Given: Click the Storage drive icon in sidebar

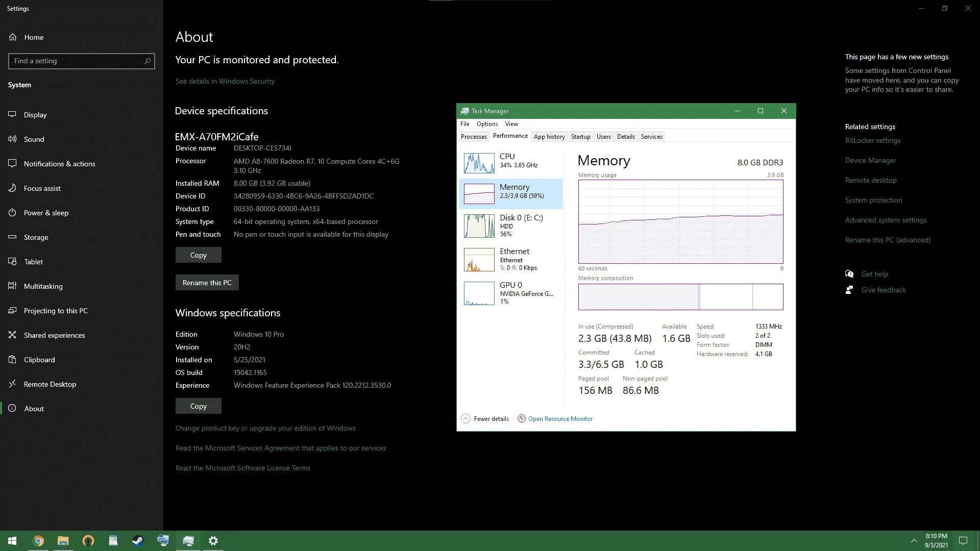Looking at the screenshot, I should (12, 237).
